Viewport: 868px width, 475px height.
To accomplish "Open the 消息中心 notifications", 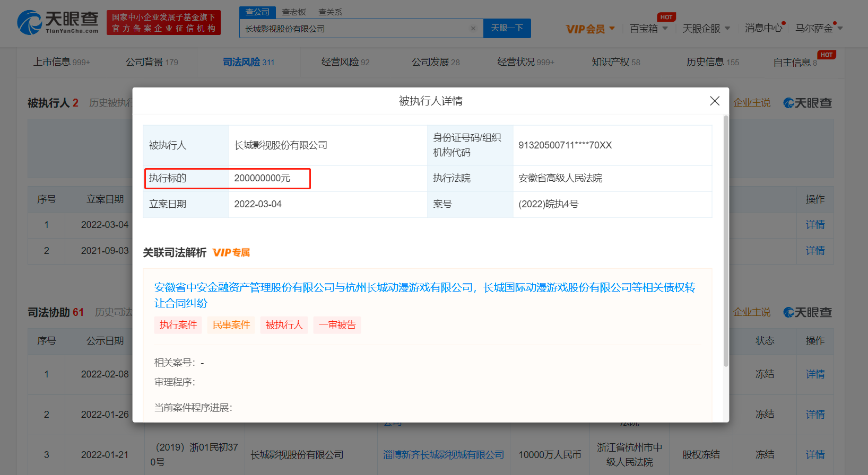I will [x=764, y=28].
